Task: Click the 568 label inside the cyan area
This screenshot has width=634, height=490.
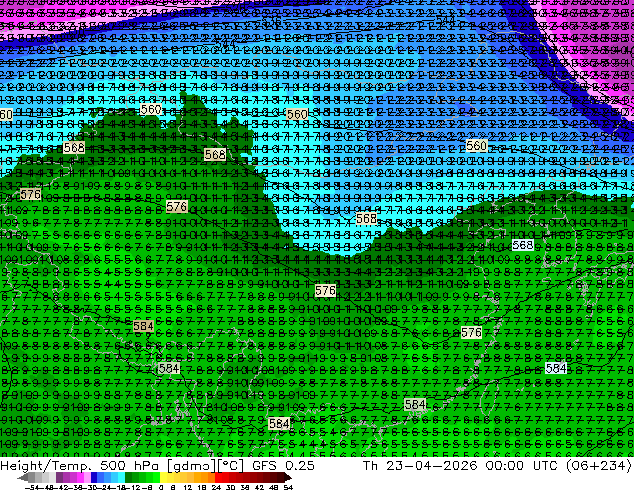Action: 366,219
